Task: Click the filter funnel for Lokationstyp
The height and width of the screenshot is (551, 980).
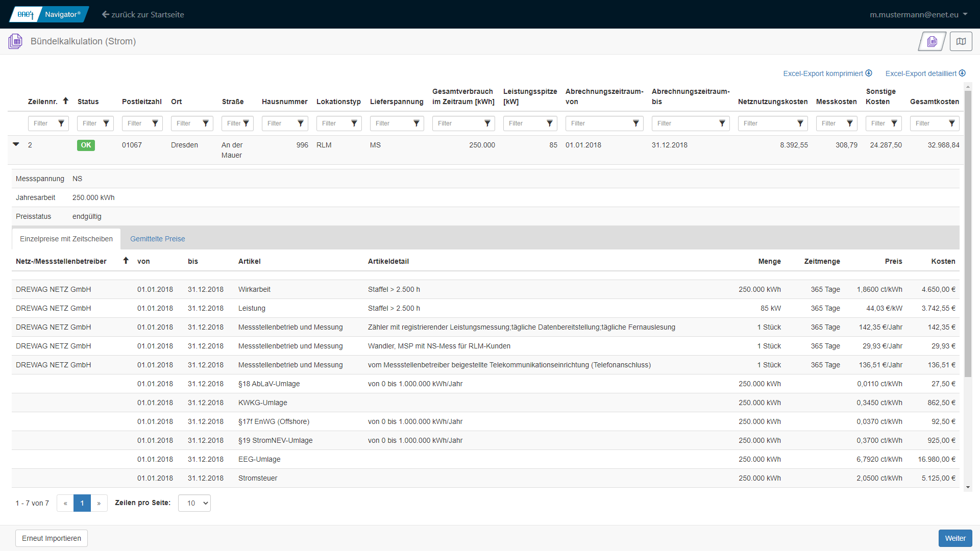Action: pyautogui.click(x=354, y=123)
